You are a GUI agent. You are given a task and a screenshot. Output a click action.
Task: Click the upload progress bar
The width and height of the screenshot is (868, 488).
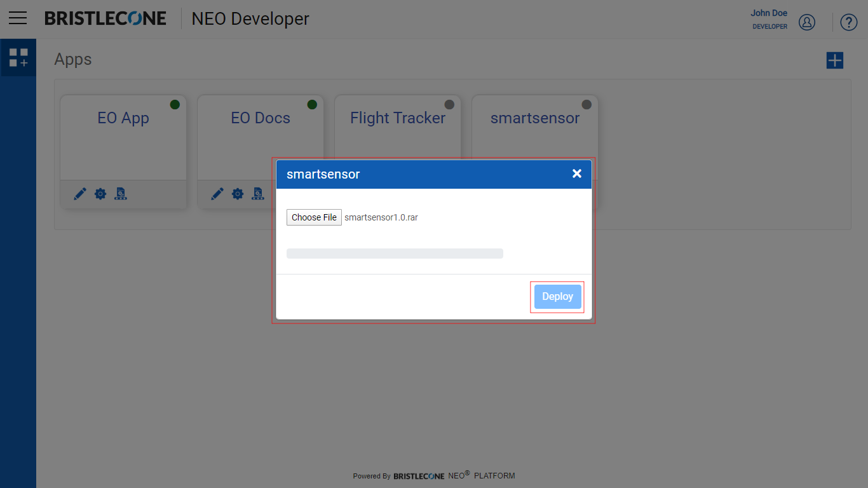point(395,254)
